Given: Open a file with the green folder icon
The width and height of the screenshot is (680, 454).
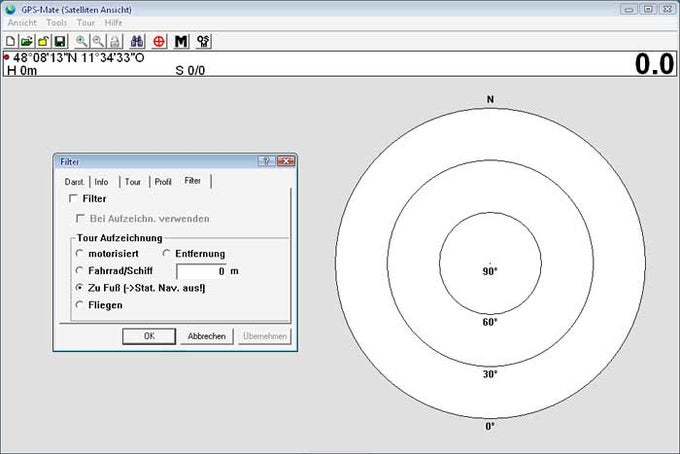Looking at the screenshot, I should (x=26, y=42).
